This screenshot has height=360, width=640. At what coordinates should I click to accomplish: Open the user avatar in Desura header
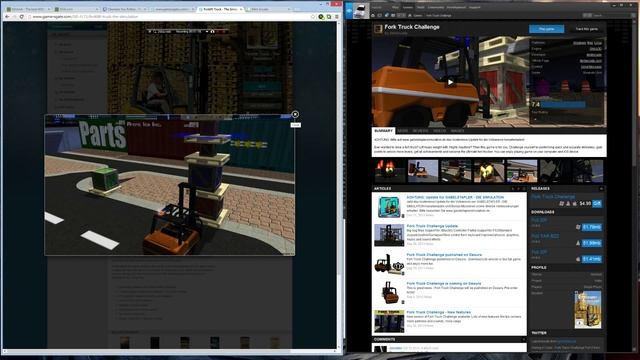pos(361,11)
